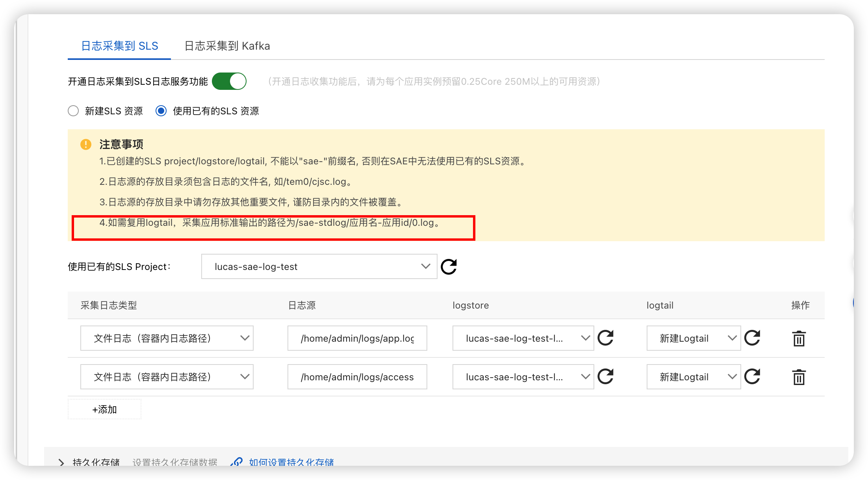The height and width of the screenshot is (480, 868).
Task: Toggle off 开通日志采集到SLS日志服务功能 switch
Action: (229, 82)
